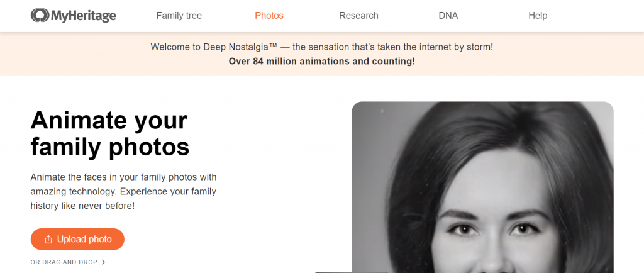Select the Photos navigation tab
The width and height of the screenshot is (644, 273).
[269, 16]
